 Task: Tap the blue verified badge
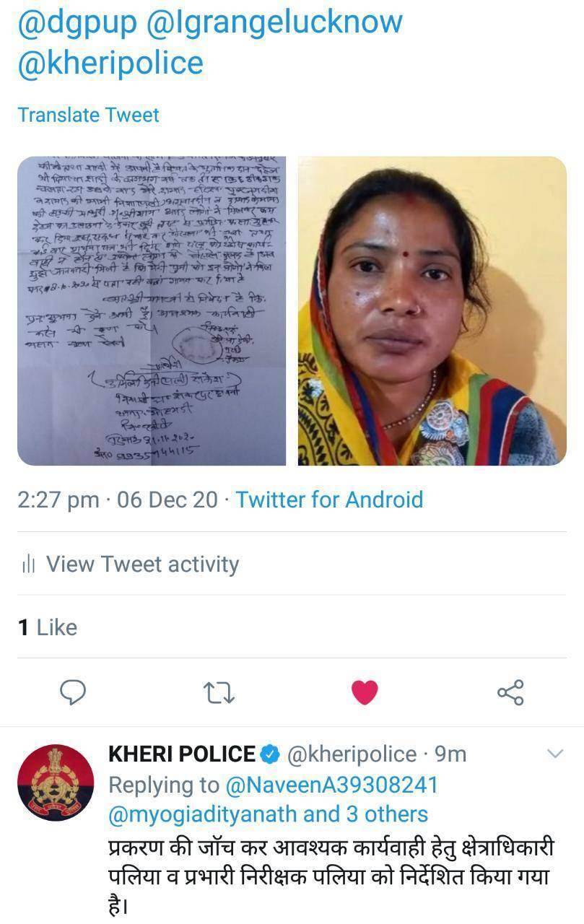[269, 754]
